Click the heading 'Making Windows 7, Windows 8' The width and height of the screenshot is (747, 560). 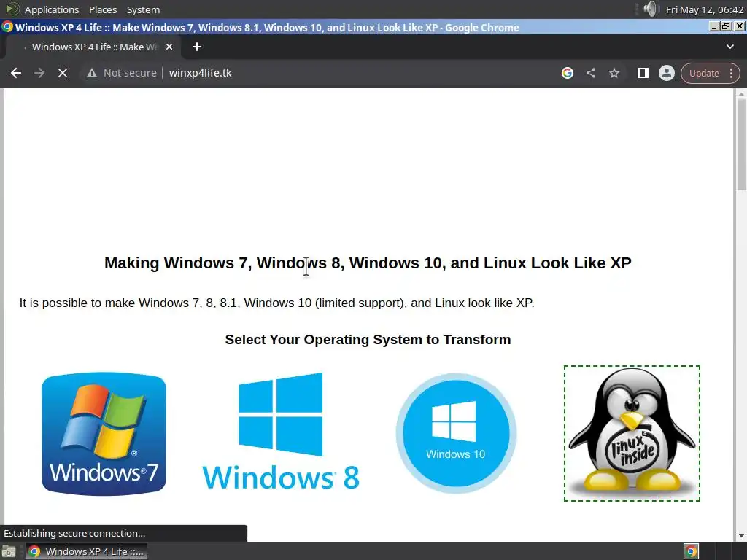368,262
